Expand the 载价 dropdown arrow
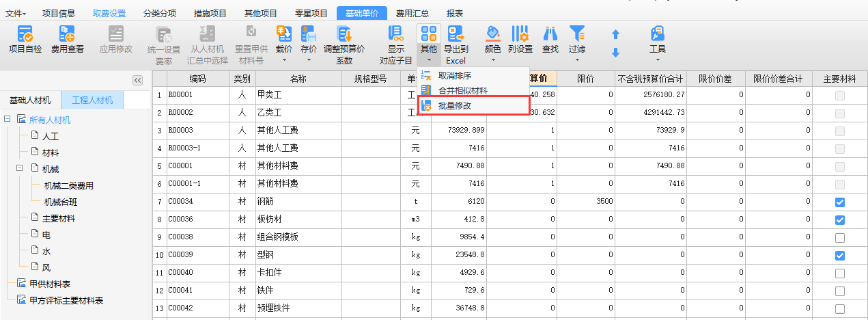Image resolution: width=868 pixels, height=320 pixels. tap(284, 60)
